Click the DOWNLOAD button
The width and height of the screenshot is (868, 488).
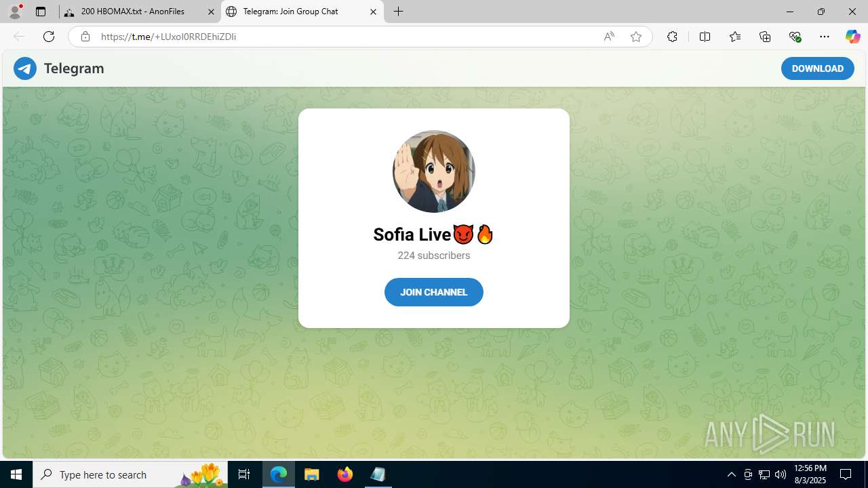click(x=818, y=68)
